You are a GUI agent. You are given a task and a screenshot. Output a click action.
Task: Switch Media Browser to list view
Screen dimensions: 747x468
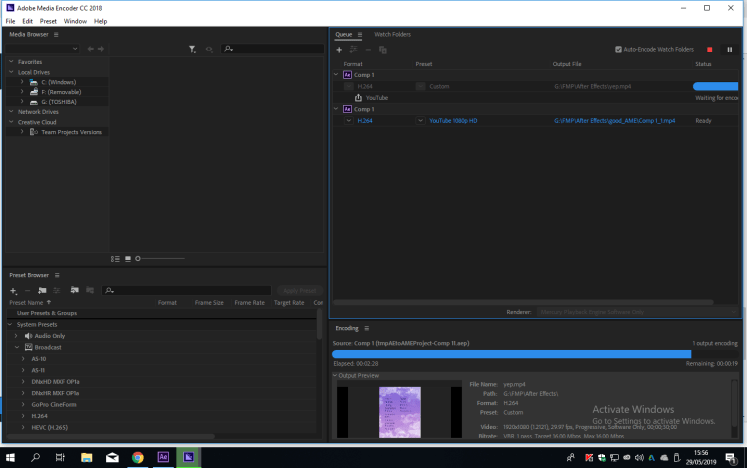115,259
